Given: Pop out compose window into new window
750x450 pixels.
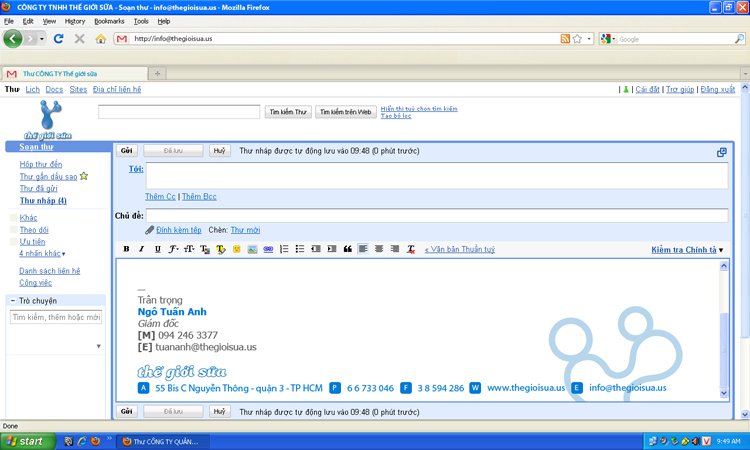Looking at the screenshot, I should click(x=721, y=152).
